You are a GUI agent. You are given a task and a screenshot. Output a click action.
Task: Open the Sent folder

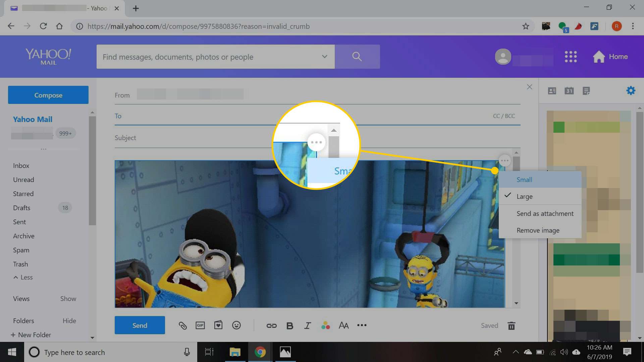pyautogui.click(x=19, y=222)
